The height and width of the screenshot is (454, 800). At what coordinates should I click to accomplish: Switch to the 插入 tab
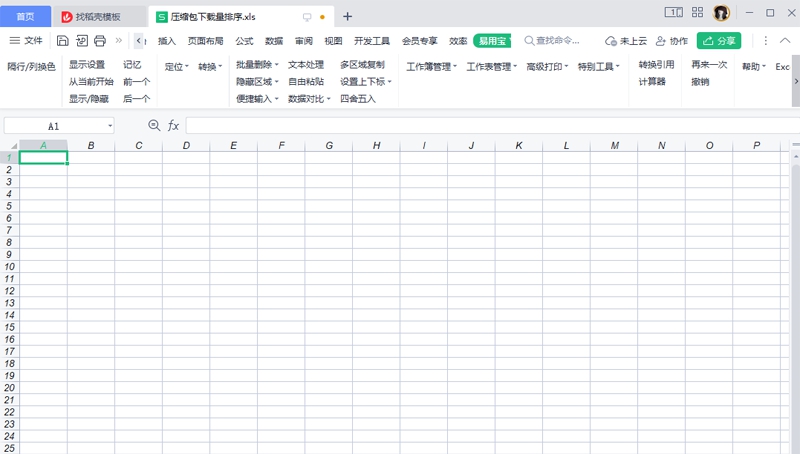coord(166,41)
